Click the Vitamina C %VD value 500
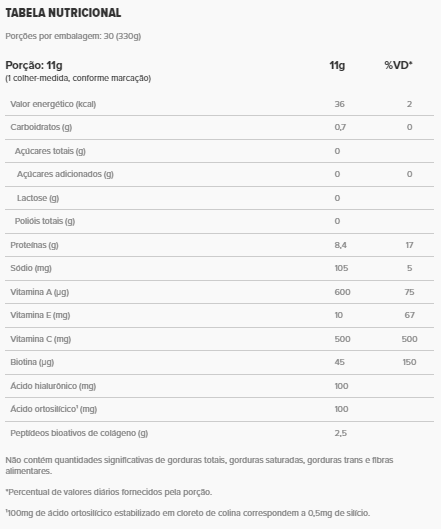The image size is (441, 529). coord(409,339)
